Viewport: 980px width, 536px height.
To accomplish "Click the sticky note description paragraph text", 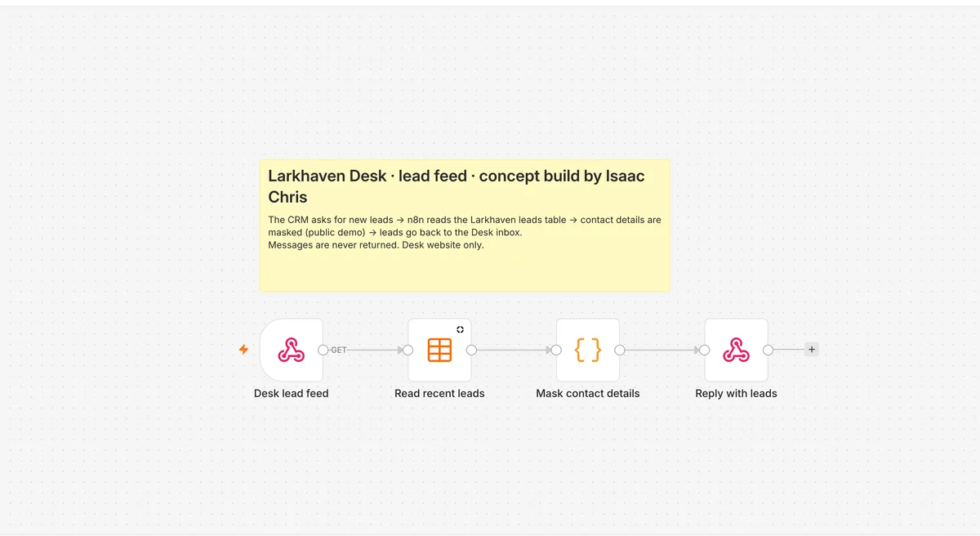I will pyautogui.click(x=465, y=232).
